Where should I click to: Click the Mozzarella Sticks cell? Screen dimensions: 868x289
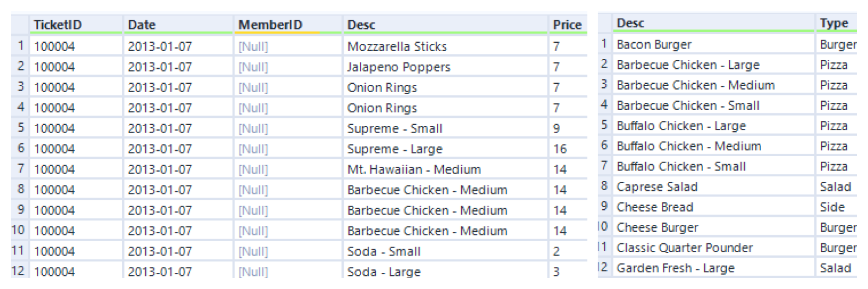tap(446, 46)
